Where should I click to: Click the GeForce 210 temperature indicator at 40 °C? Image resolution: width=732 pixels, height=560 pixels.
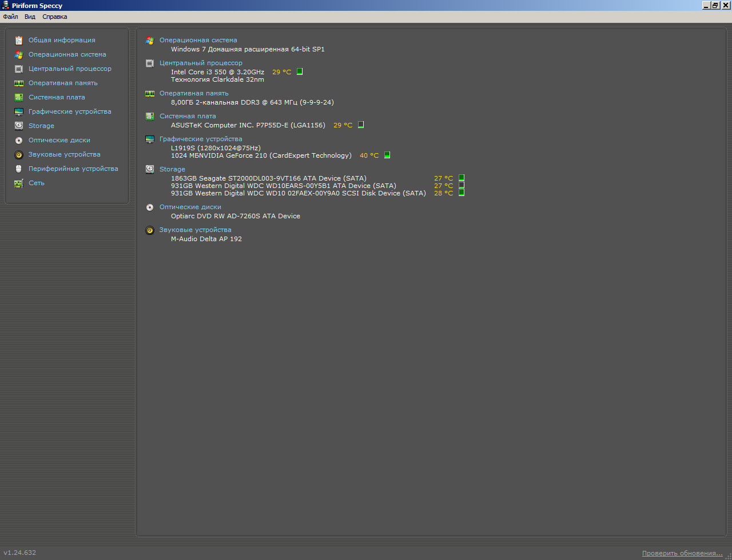387,155
